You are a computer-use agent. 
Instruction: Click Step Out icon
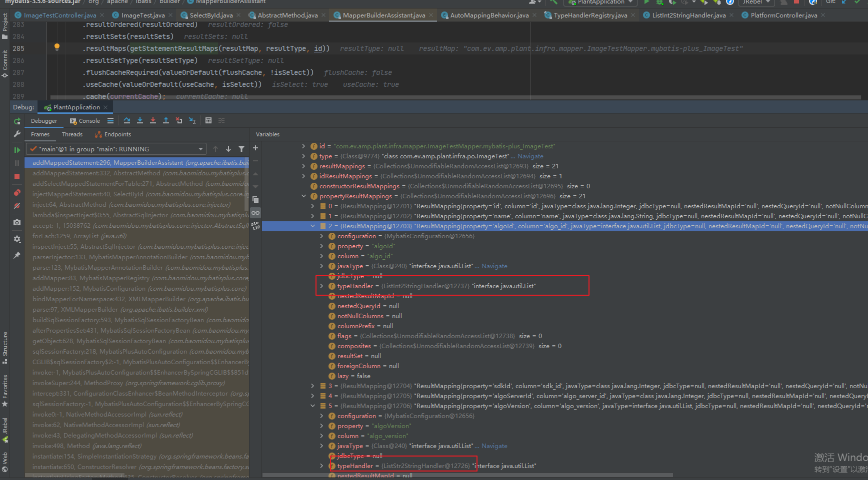pyautogui.click(x=166, y=120)
